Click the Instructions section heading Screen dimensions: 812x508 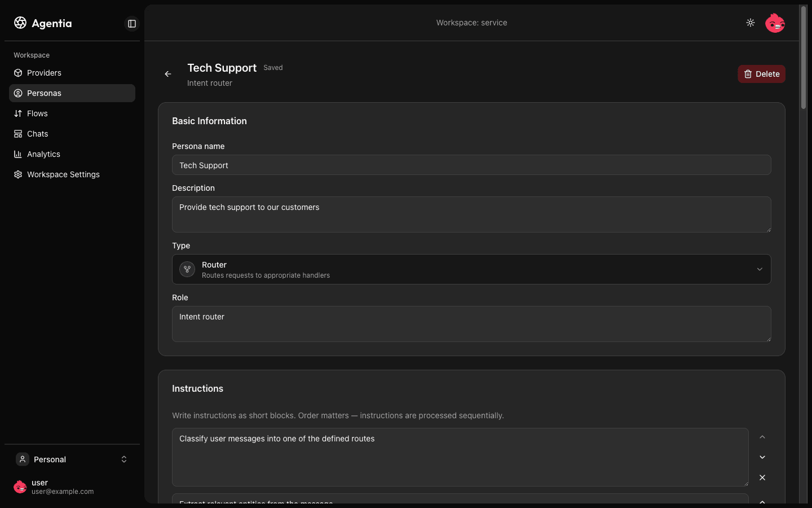point(197,388)
